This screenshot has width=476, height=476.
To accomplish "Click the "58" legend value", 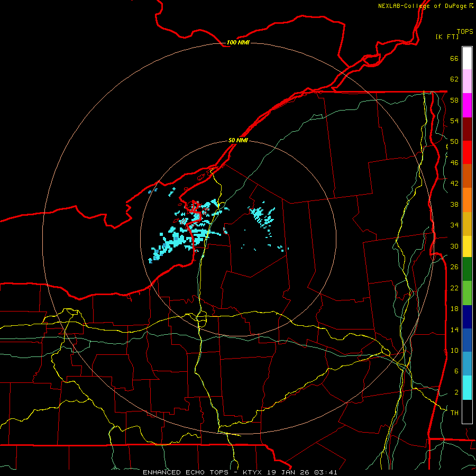I will 454,100.
